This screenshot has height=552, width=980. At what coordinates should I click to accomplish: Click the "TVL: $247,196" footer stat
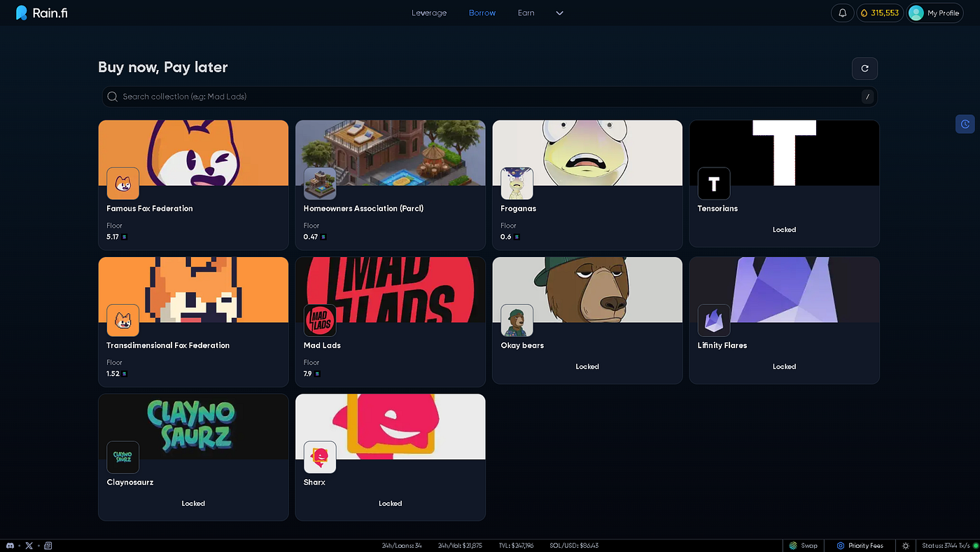516,546
